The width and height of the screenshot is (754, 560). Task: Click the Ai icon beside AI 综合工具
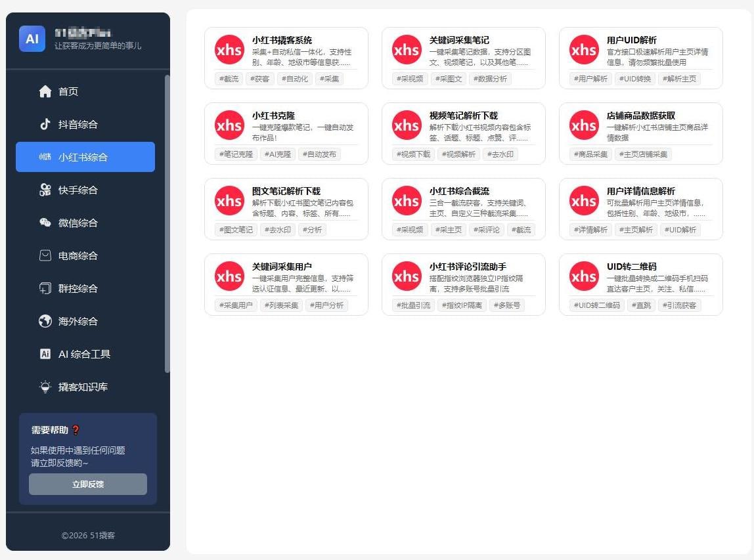point(45,354)
